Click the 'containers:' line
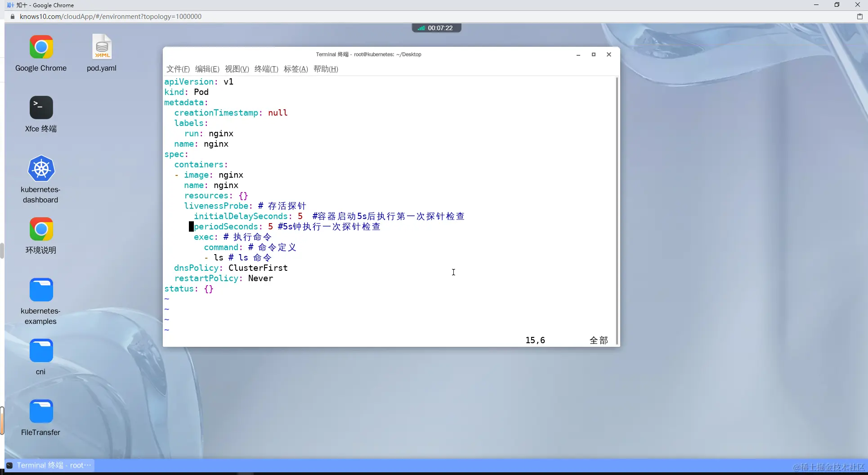Viewport: 868px width, 475px height. [x=201, y=165]
